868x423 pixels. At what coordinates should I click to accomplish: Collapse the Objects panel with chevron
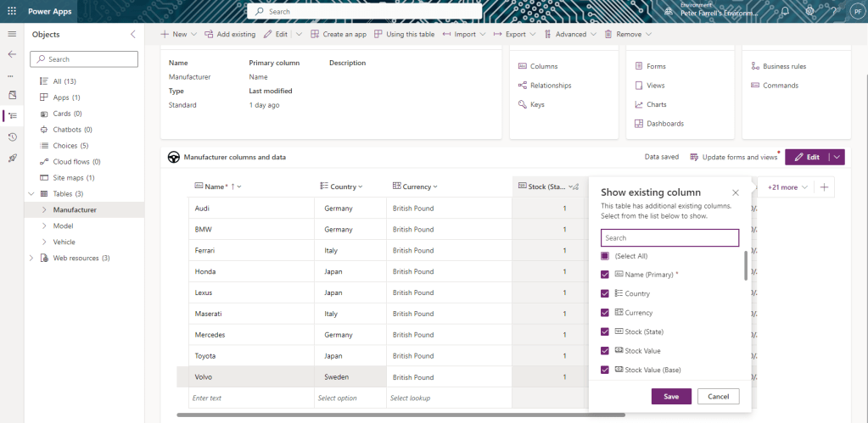[132, 34]
